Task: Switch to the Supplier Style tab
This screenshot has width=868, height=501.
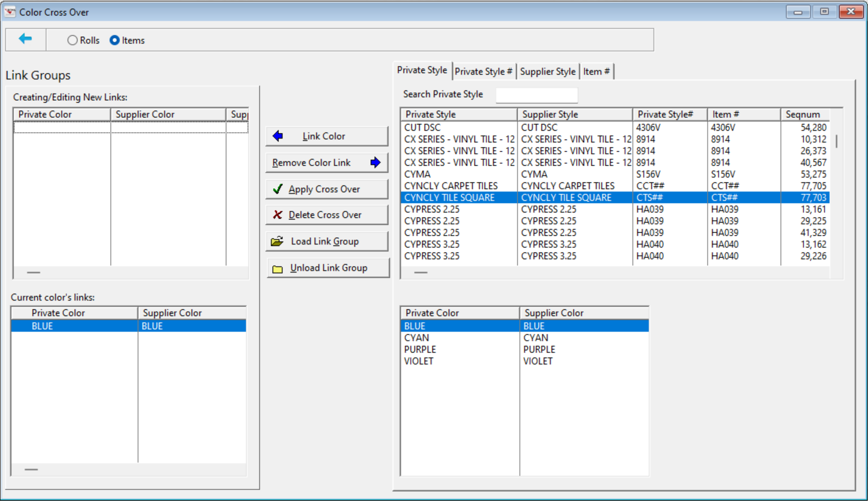Action: pos(547,71)
